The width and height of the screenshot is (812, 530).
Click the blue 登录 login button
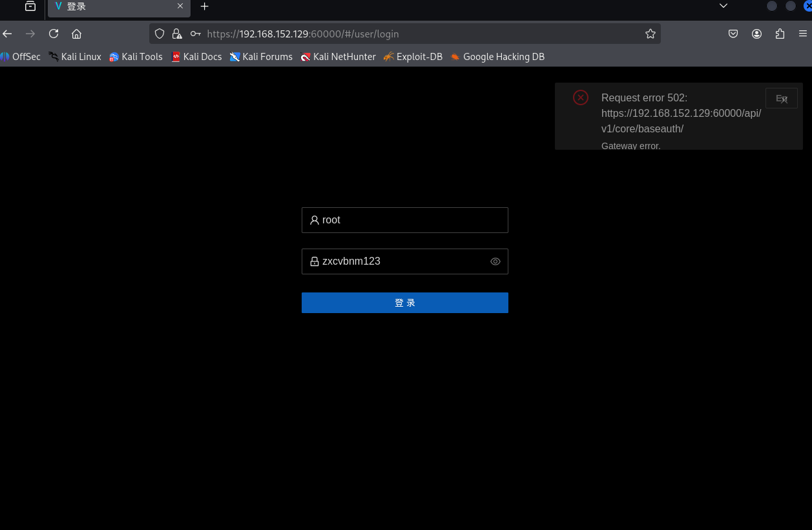coord(405,303)
